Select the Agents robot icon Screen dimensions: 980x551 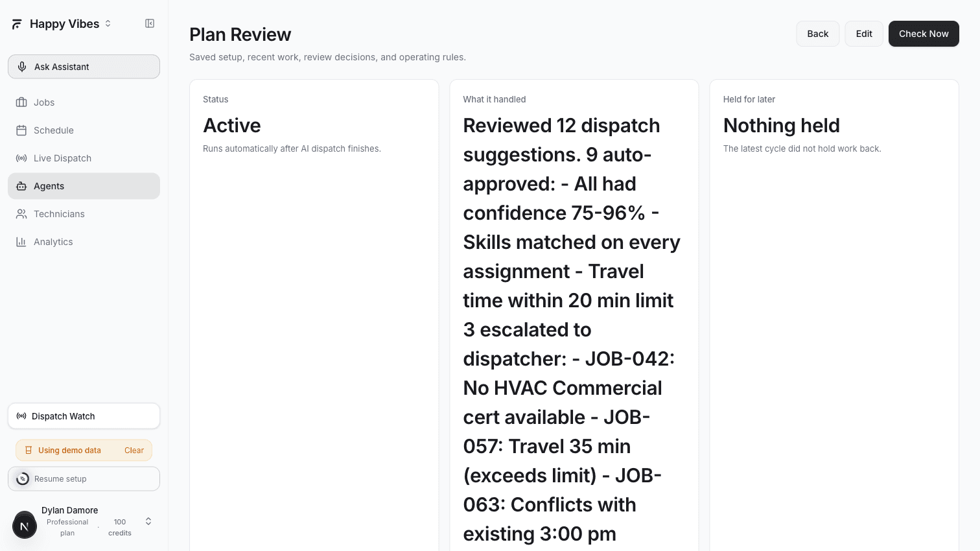(21, 186)
